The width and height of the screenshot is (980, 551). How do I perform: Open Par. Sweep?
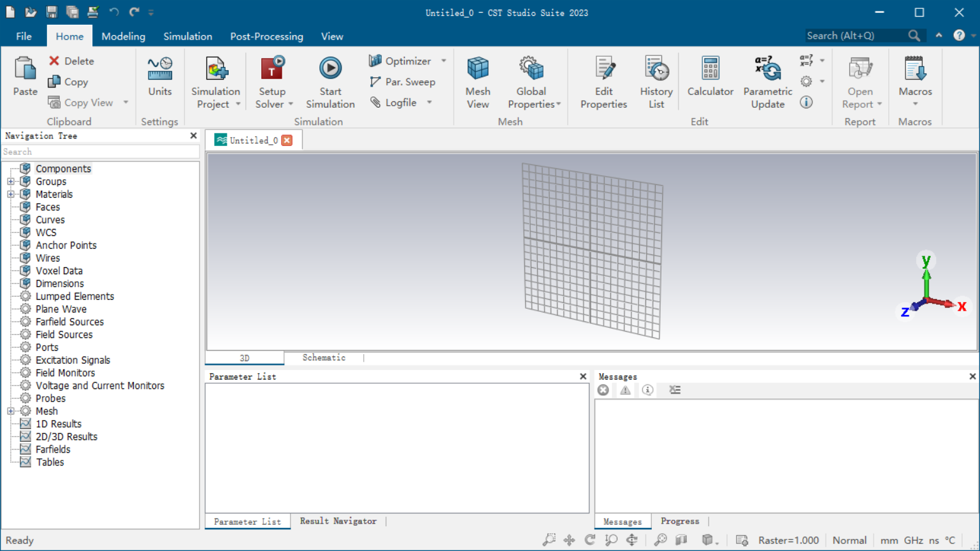click(402, 82)
